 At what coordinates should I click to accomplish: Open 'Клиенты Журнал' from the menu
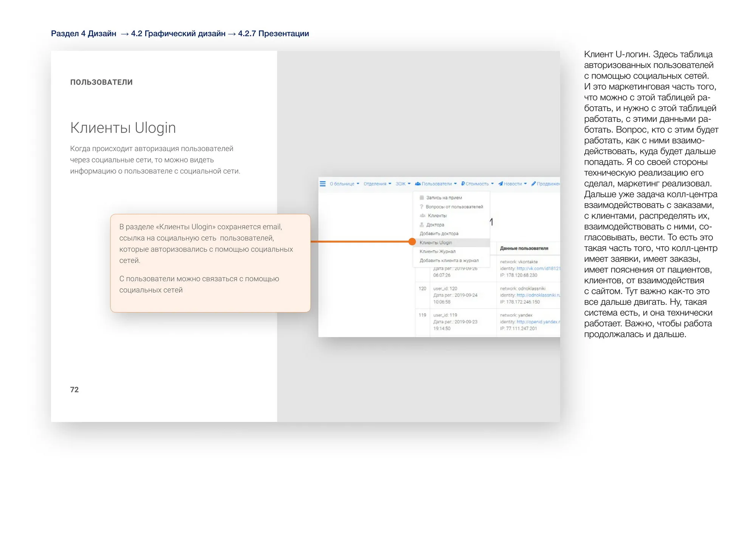(451, 252)
